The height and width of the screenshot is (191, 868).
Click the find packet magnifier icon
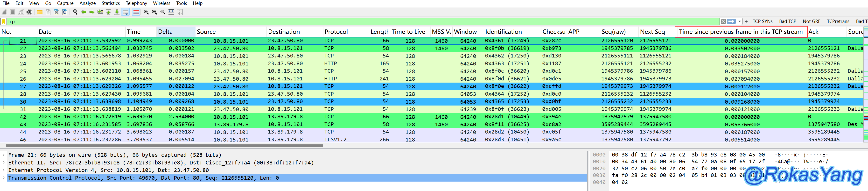pyautogui.click(x=75, y=12)
